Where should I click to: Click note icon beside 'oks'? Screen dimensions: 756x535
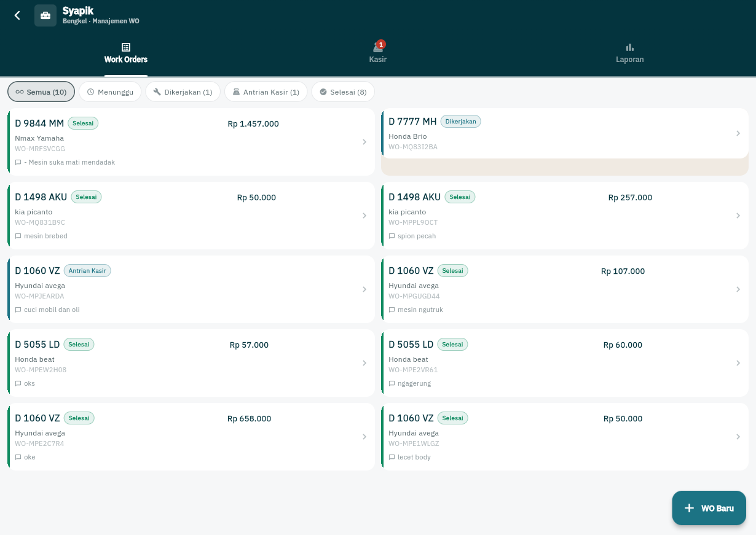18,384
